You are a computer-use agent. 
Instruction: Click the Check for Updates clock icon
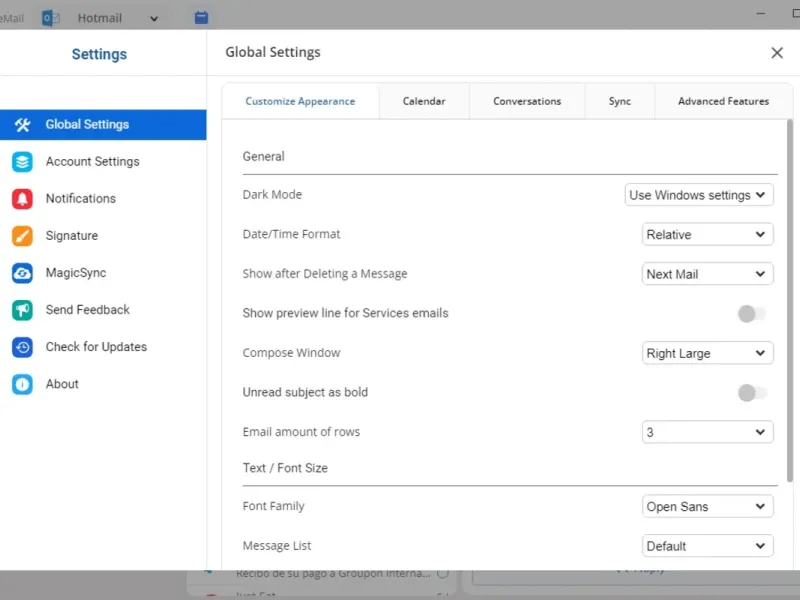(x=22, y=347)
